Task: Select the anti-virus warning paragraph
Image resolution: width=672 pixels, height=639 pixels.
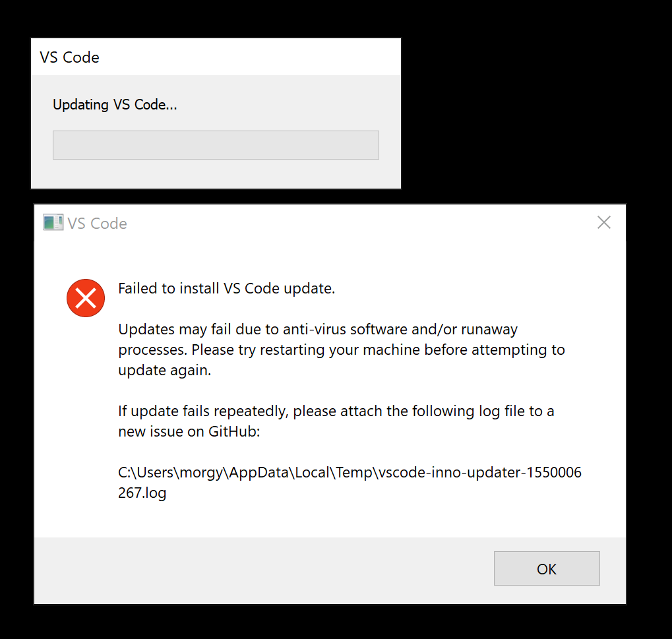Action: tap(341, 350)
